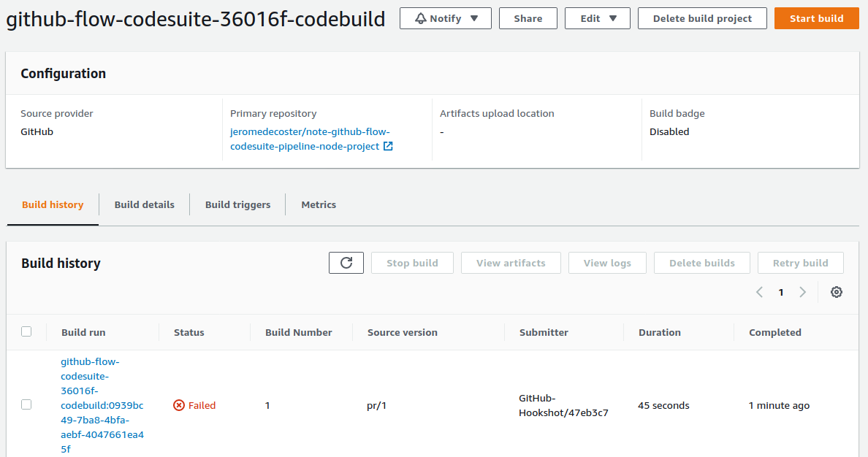
Task: Click the Build run column header
Action: (83, 332)
